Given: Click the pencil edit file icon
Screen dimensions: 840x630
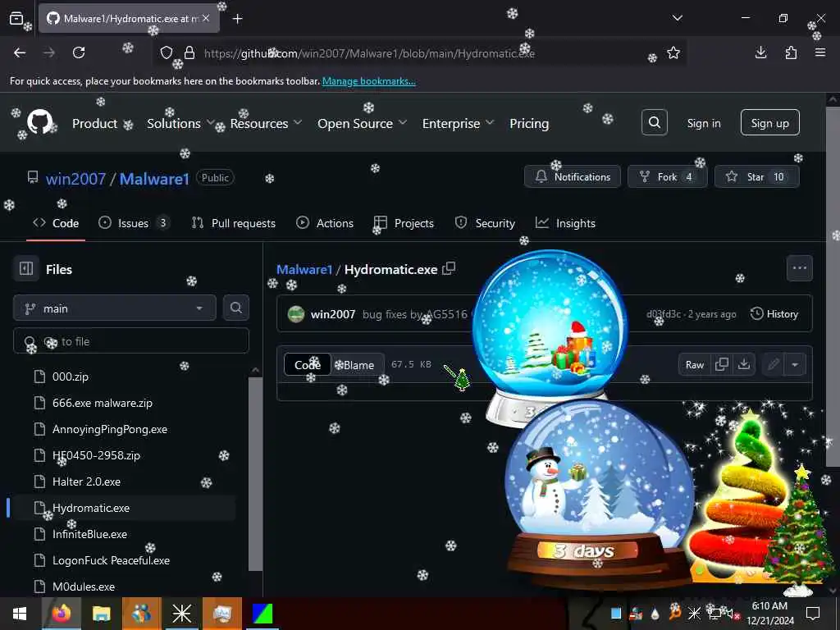Looking at the screenshot, I should pyautogui.click(x=773, y=364).
